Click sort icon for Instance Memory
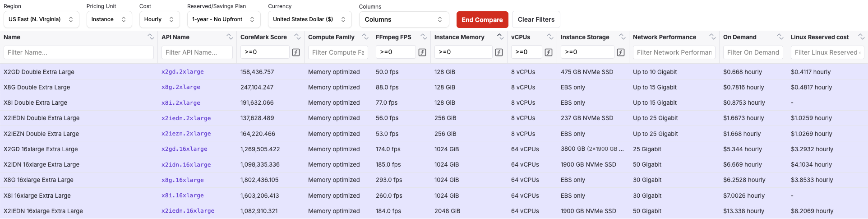 (500, 37)
